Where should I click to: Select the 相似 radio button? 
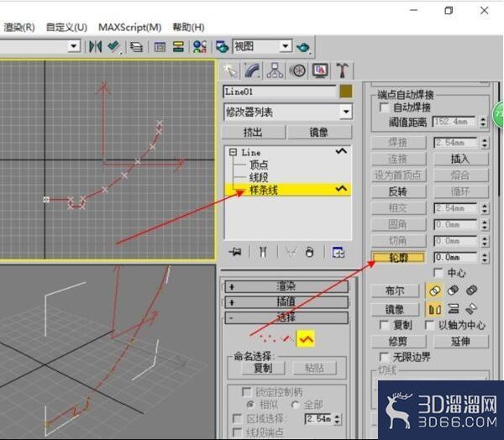pyautogui.click(x=250, y=405)
